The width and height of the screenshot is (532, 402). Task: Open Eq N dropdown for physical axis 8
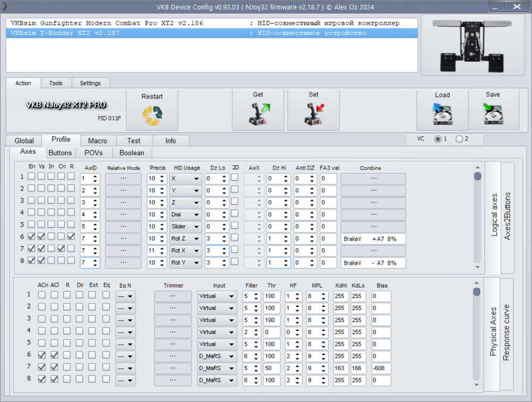tap(126, 381)
